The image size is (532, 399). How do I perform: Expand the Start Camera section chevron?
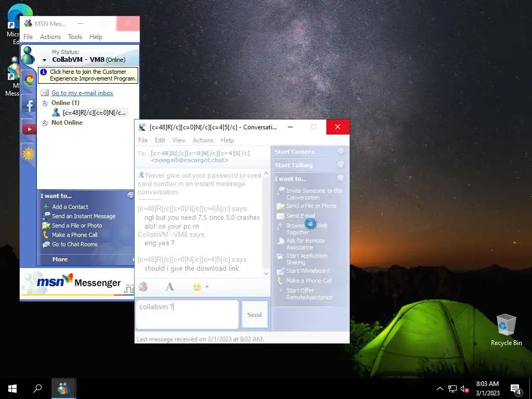(x=341, y=151)
